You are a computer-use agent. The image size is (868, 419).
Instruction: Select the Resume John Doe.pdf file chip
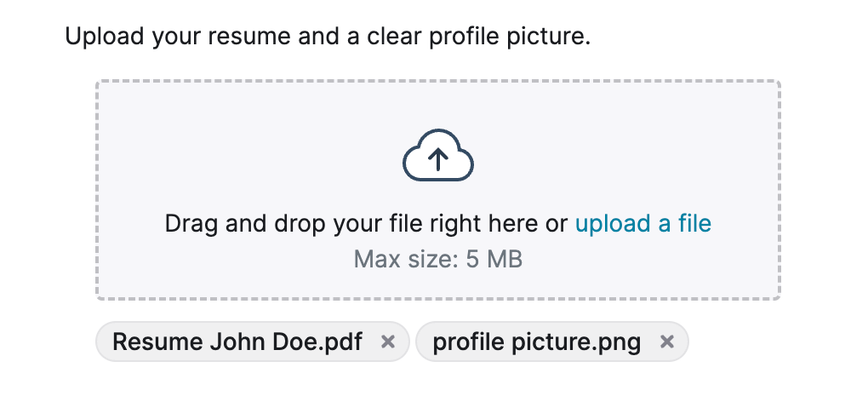point(253,342)
